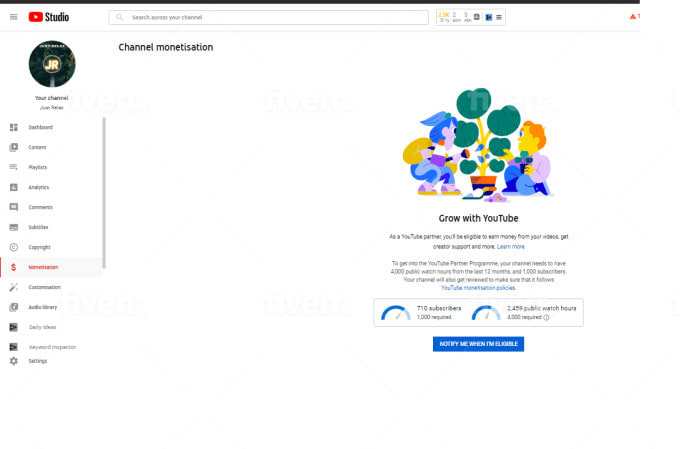Open the Customisation section

(x=44, y=287)
